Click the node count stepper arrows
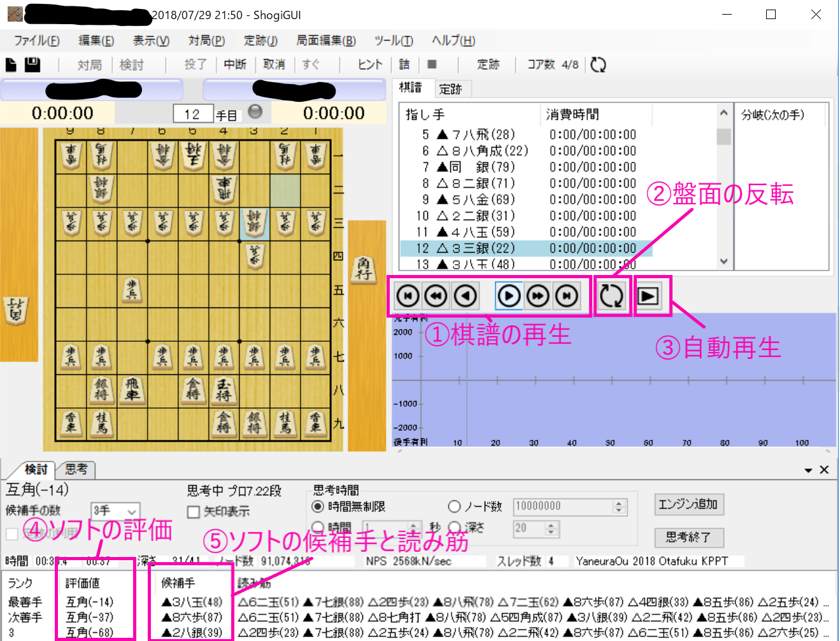Screen dimensions: 840x641 point(619,507)
